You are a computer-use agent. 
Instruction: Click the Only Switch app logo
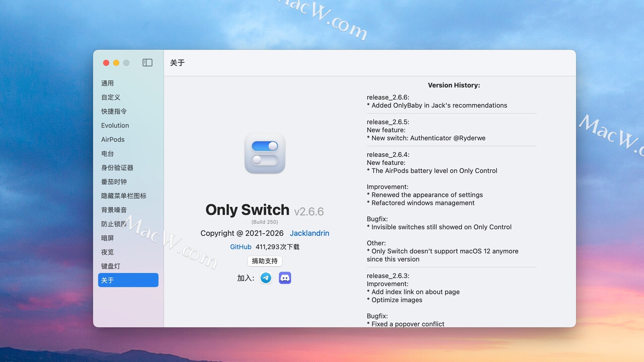[265, 153]
